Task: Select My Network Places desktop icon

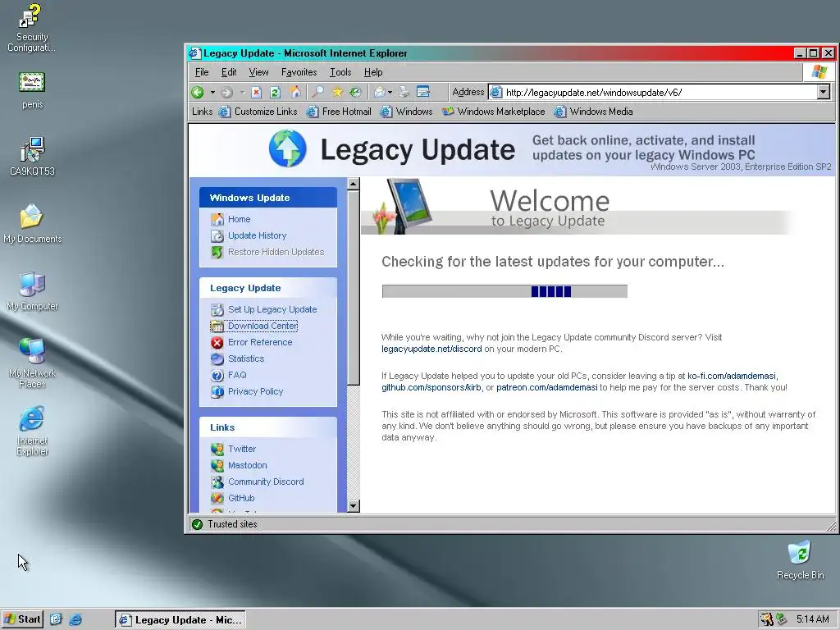Action: point(32,363)
